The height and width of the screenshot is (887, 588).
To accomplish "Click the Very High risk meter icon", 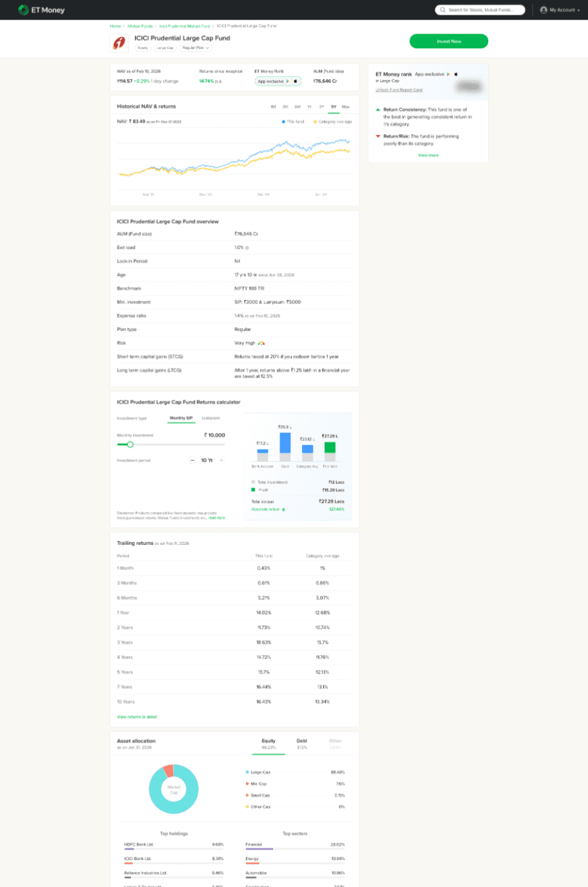I will (261, 343).
